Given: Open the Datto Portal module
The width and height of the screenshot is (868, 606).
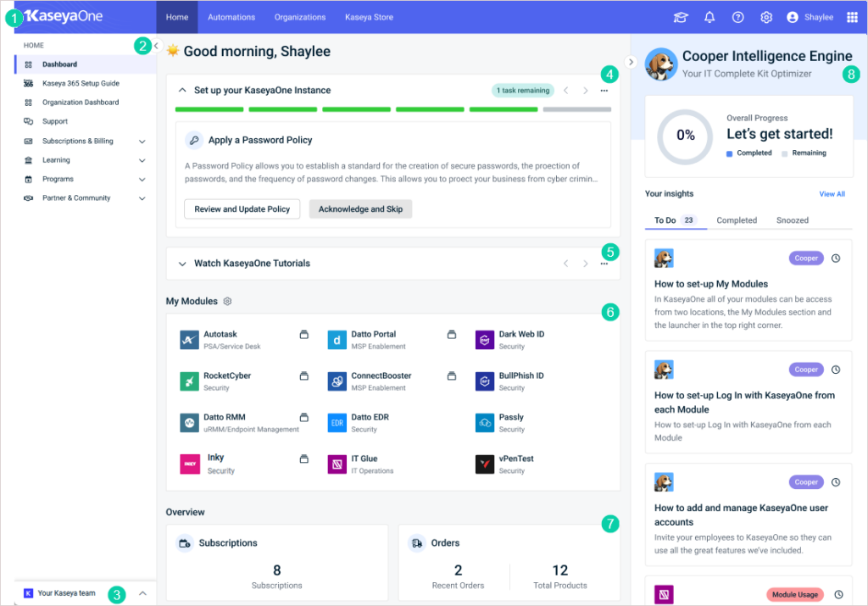Looking at the screenshot, I should [x=366, y=340].
